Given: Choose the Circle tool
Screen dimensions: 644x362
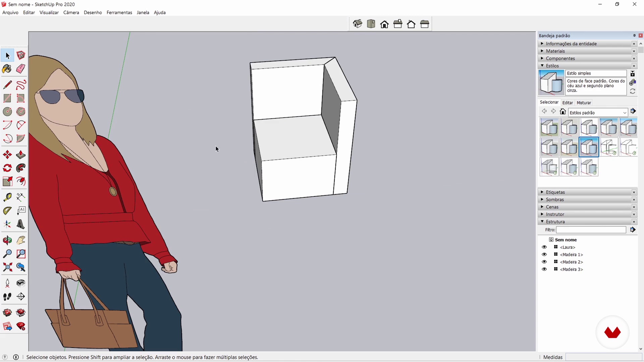Looking at the screenshot, I should click(x=7, y=112).
